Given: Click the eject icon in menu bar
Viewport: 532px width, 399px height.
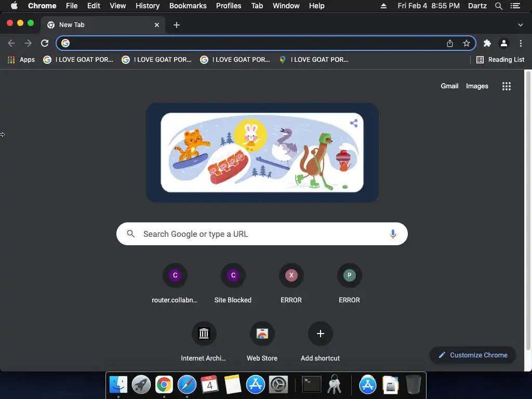Looking at the screenshot, I should click(x=383, y=6).
